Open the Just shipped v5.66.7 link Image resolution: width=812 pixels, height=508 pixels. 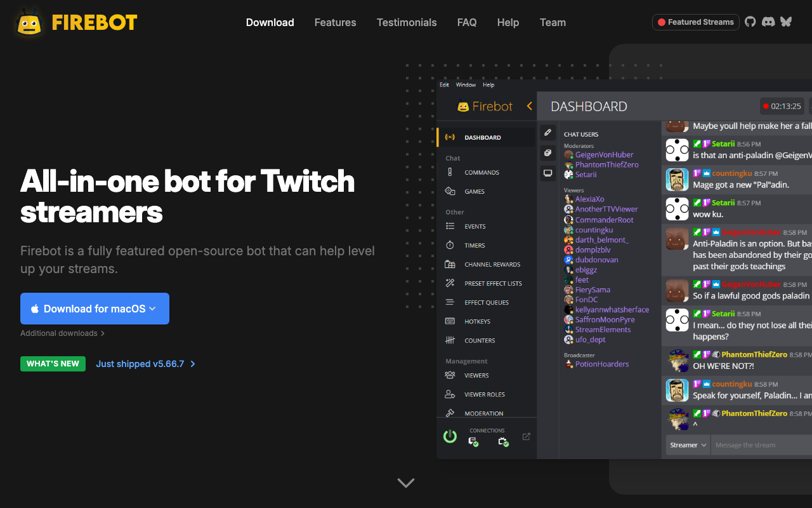[146, 364]
